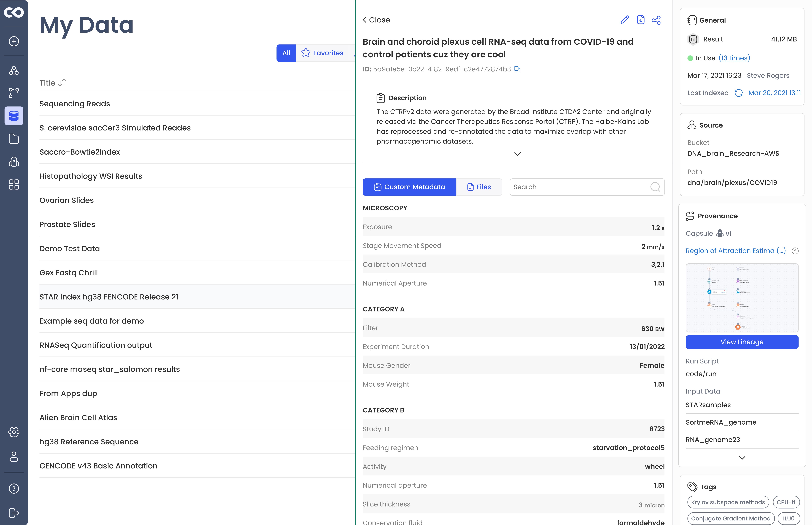Expand the Input Data list chevron
Screen dimensions: 812x525
tap(742, 457)
